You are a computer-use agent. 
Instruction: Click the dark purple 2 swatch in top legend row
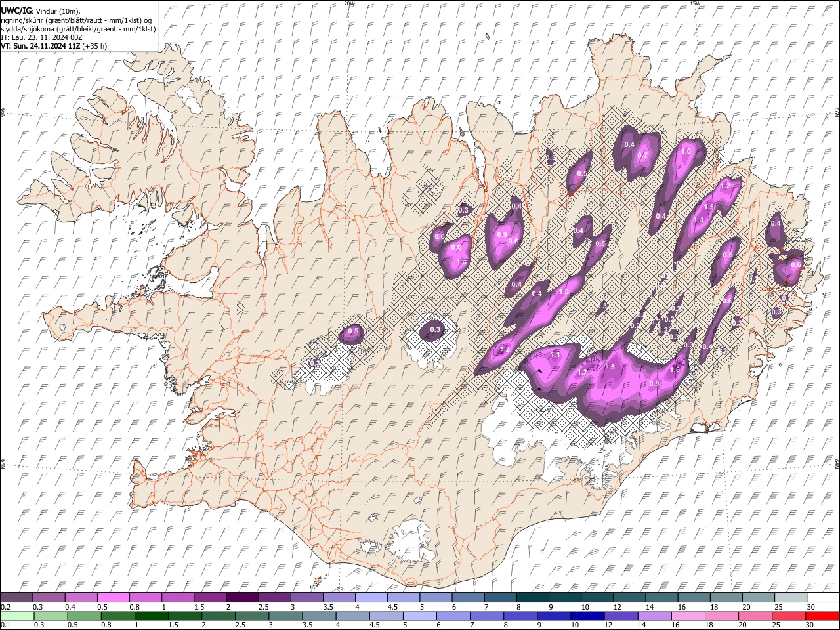(x=241, y=597)
